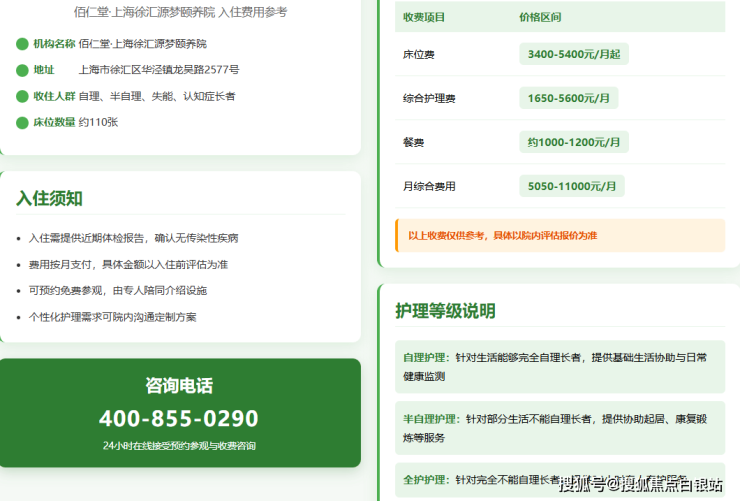
Task: Click the green bullet beside 床位数量
Action: point(22,123)
